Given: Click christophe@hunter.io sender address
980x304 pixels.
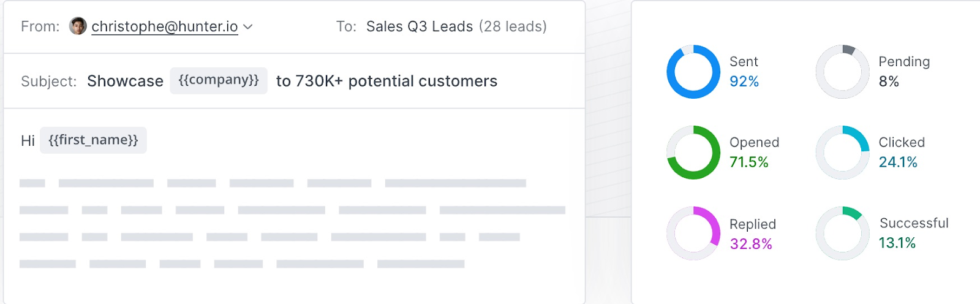Looking at the screenshot, I should [x=165, y=26].
